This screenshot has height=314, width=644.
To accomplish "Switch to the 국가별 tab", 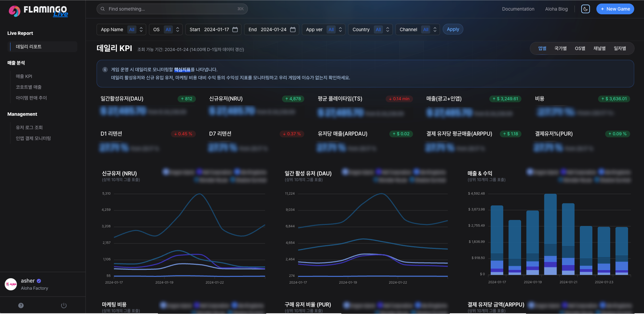I will coord(560,48).
